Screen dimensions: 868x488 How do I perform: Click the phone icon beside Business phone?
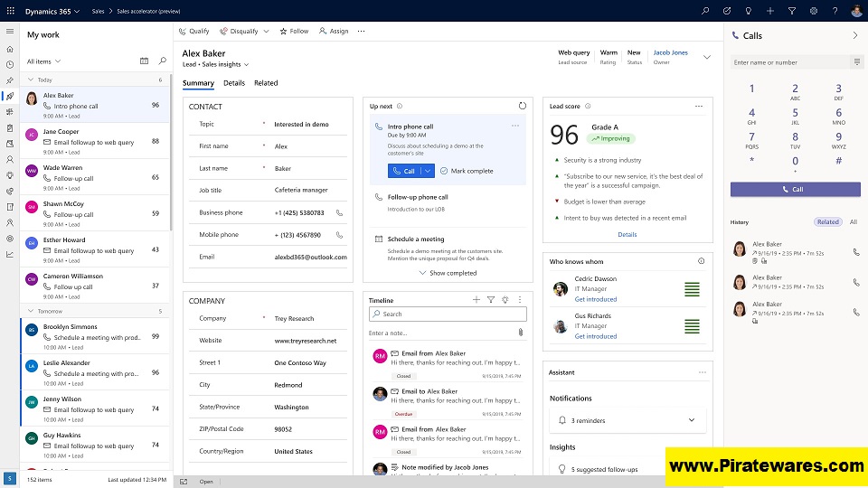coord(339,213)
